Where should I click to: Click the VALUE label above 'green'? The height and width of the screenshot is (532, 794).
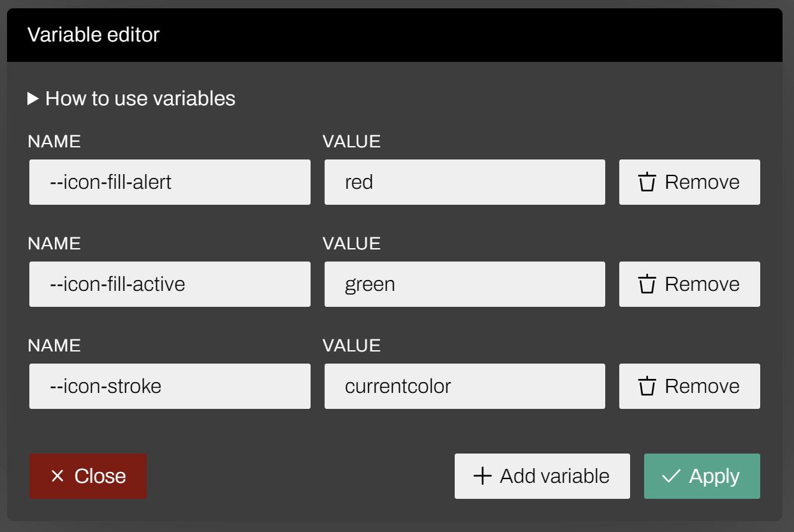(x=351, y=243)
